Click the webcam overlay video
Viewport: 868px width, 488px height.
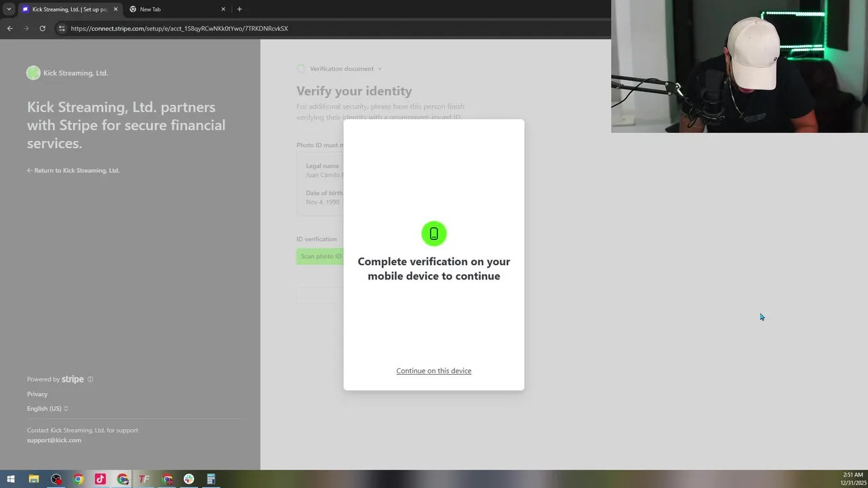click(739, 66)
